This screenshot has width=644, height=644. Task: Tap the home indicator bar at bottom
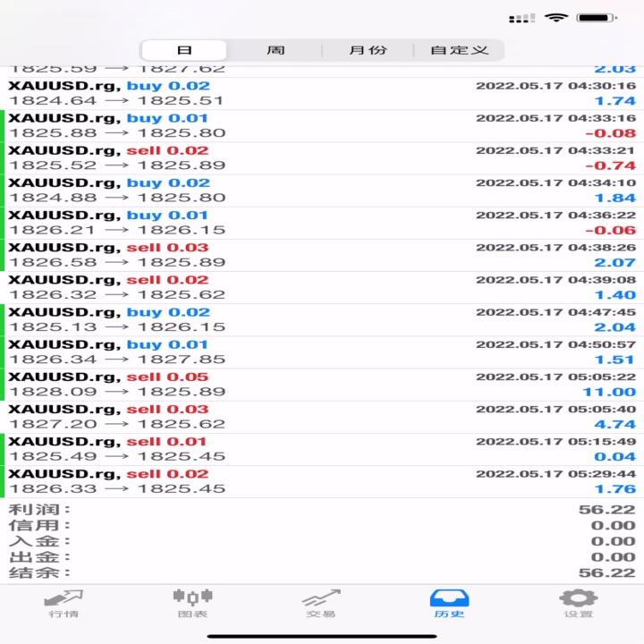point(322,636)
